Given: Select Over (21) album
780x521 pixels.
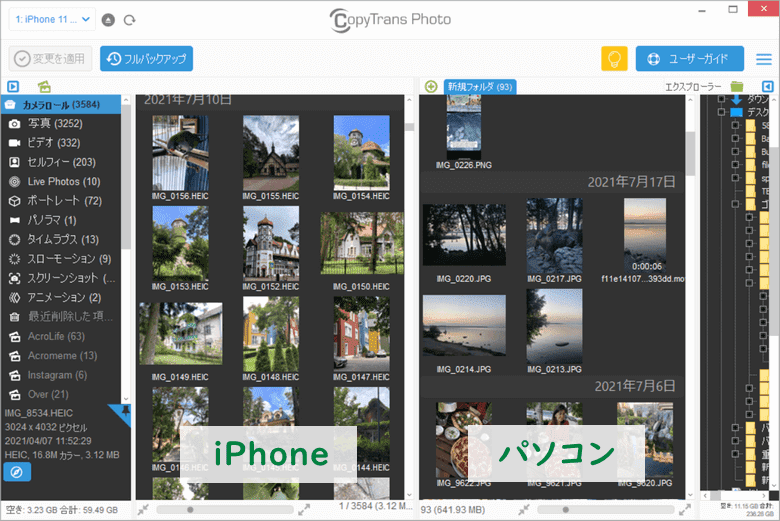Looking at the screenshot, I should point(61,394).
